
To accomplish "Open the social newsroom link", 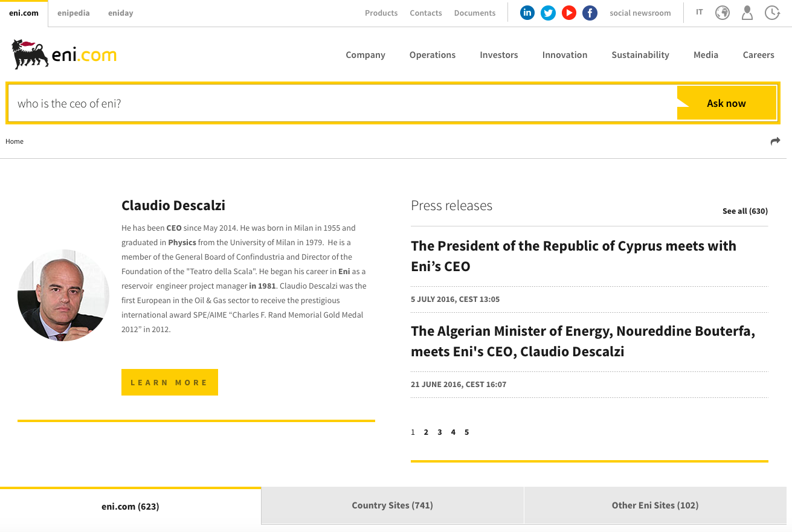I will click(640, 13).
